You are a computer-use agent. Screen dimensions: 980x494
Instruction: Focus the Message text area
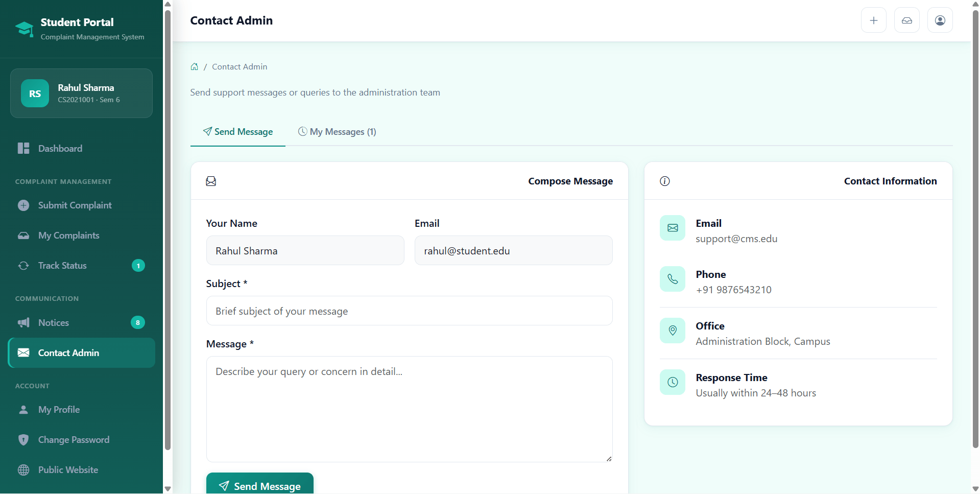410,409
